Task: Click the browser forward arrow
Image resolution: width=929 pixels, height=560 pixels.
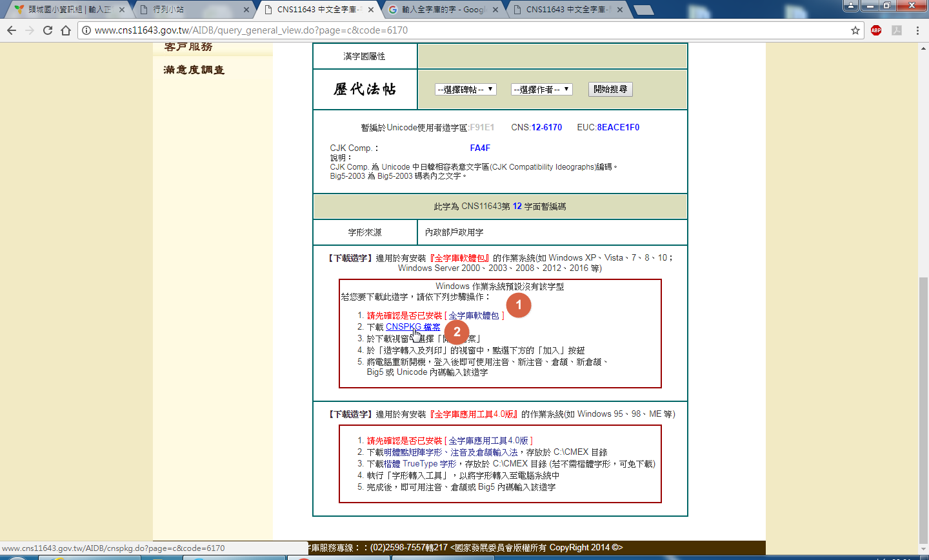Action: [30, 30]
